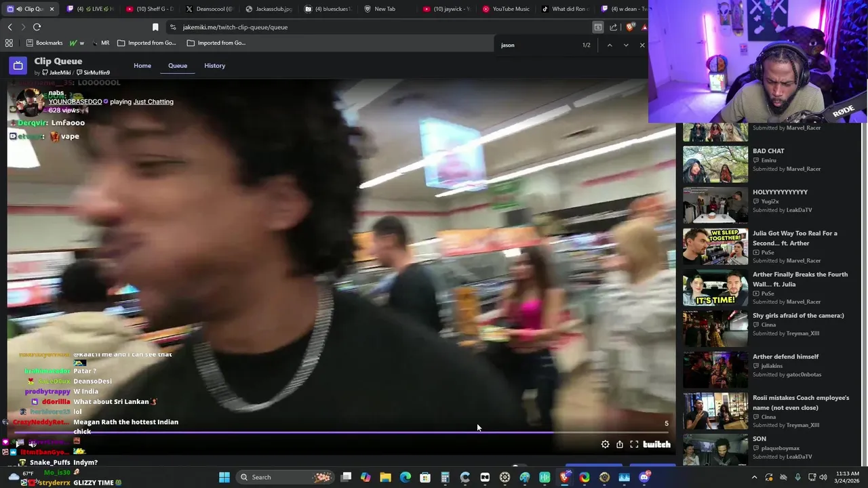Screen dimensions: 868x488
Task: Open the browser share page icon
Action: [614, 27]
